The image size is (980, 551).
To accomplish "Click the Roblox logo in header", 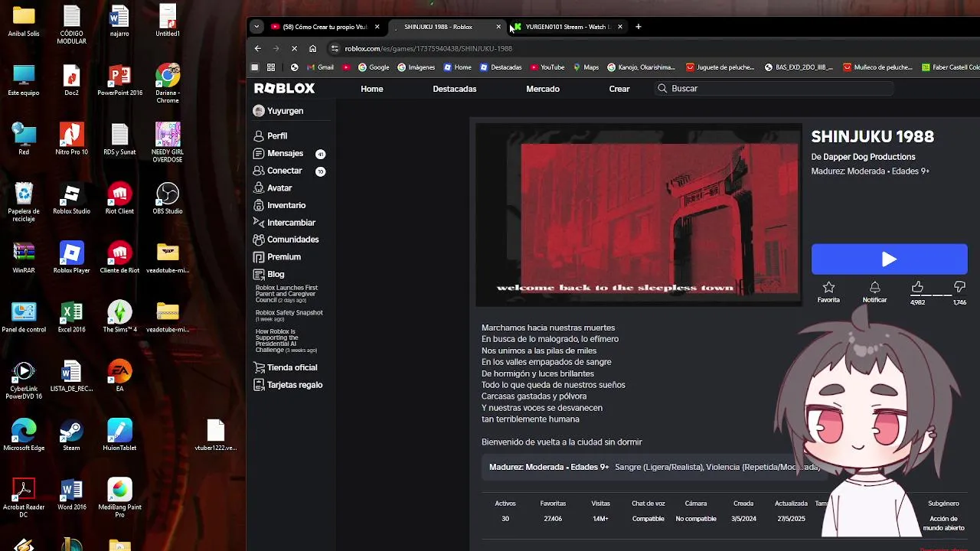I will 284,89.
